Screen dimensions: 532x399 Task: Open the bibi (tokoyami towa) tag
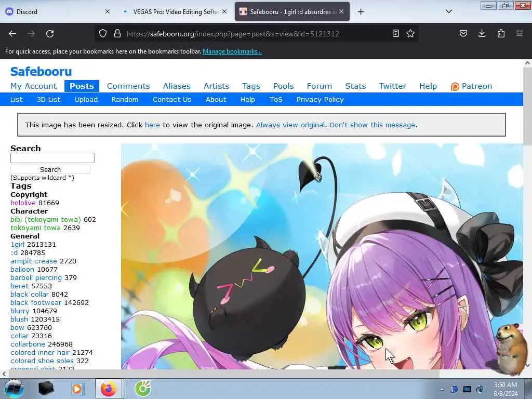(x=46, y=220)
